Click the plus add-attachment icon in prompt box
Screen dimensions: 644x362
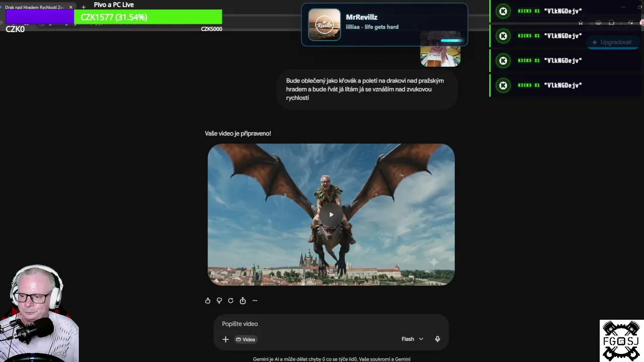click(x=225, y=339)
